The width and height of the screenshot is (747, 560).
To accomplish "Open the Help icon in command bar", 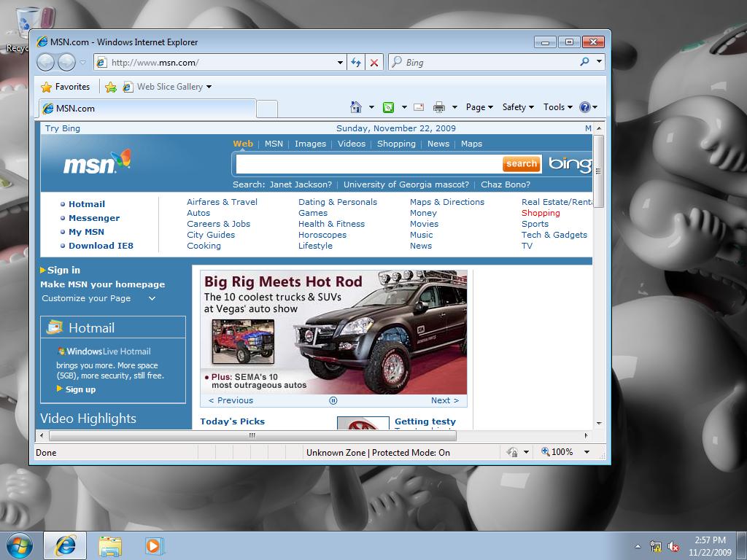I will click(585, 107).
